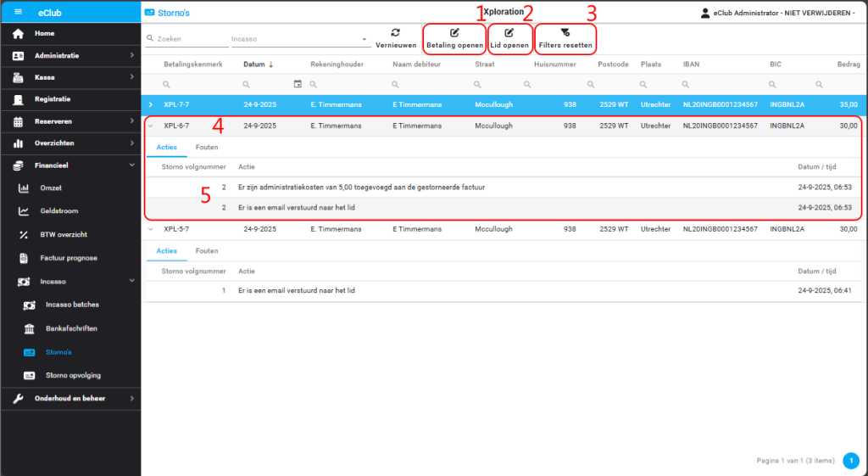This screenshot has height=476, width=868.
Task: Click page 1 pagination button
Action: [851, 461]
